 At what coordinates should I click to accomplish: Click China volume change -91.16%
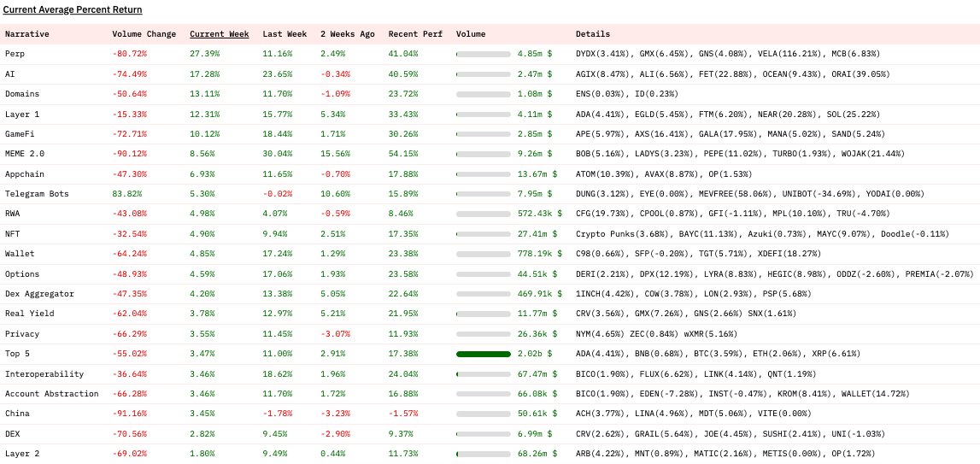tap(130, 414)
